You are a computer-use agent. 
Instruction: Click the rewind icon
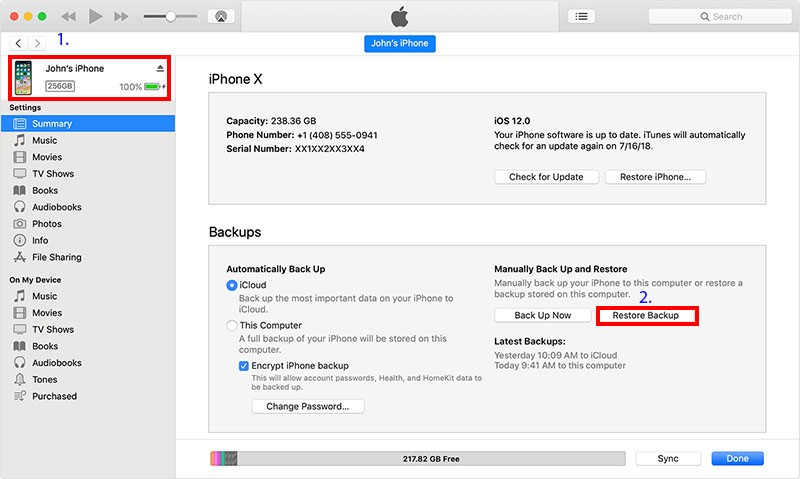click(69, 16)
